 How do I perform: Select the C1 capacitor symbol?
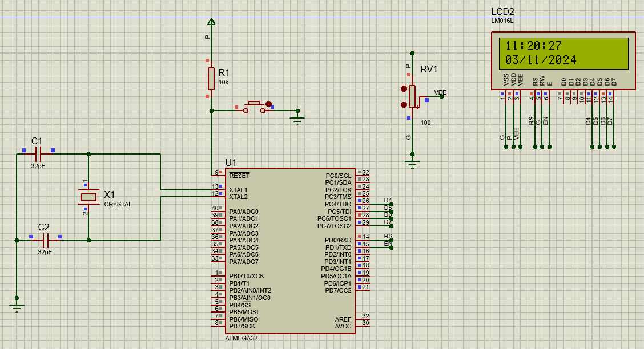pos(38,154)
